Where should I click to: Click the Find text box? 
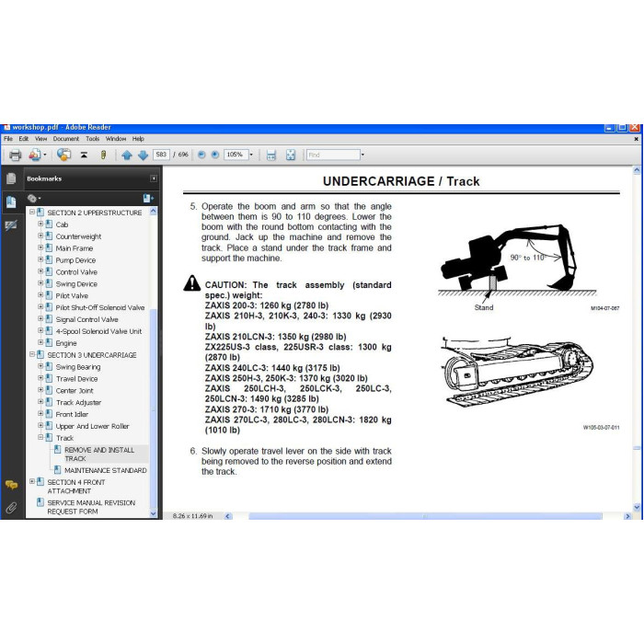[333, 155]
